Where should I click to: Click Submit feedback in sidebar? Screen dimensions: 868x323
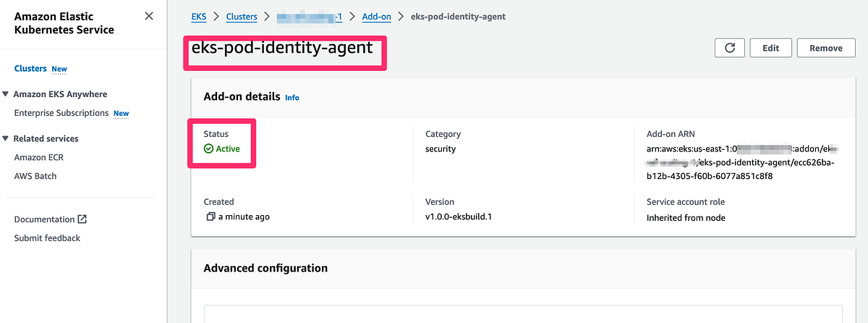pyautogui.click(x=47, y=238)
